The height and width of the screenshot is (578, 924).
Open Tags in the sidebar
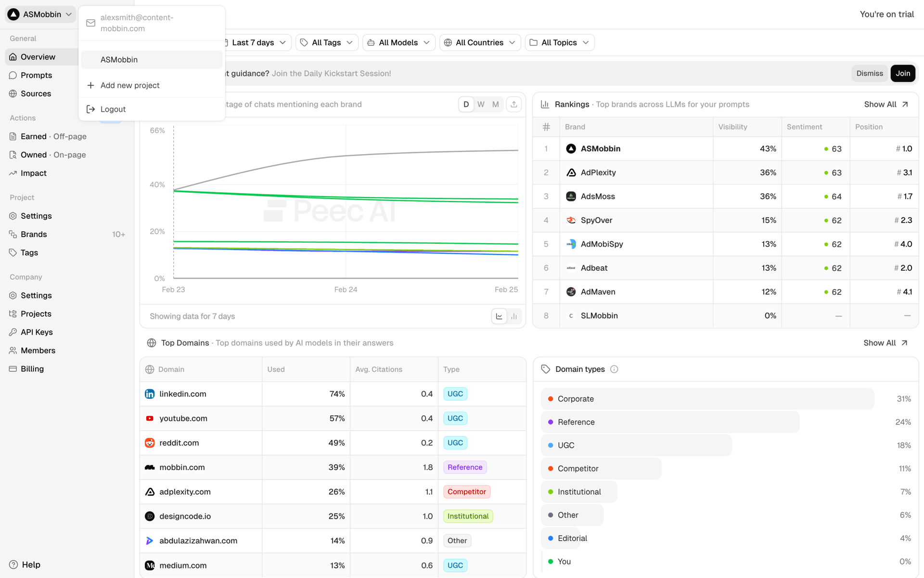(67, 252)
